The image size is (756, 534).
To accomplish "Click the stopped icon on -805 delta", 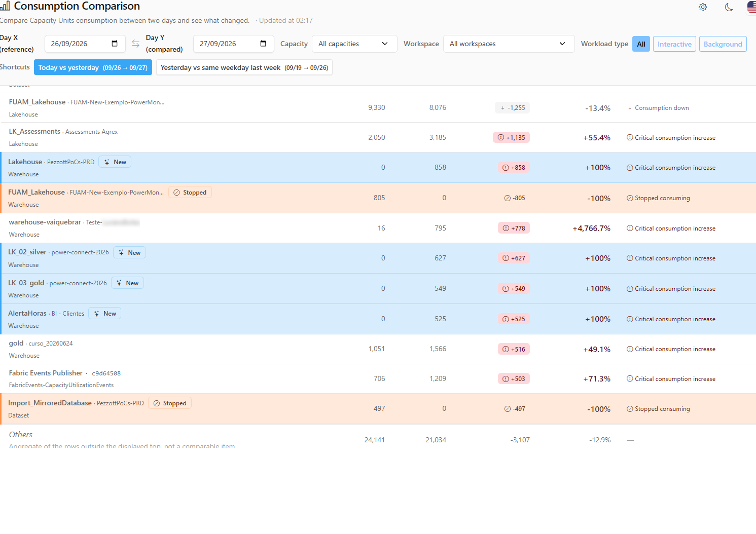I will [507, 198].
